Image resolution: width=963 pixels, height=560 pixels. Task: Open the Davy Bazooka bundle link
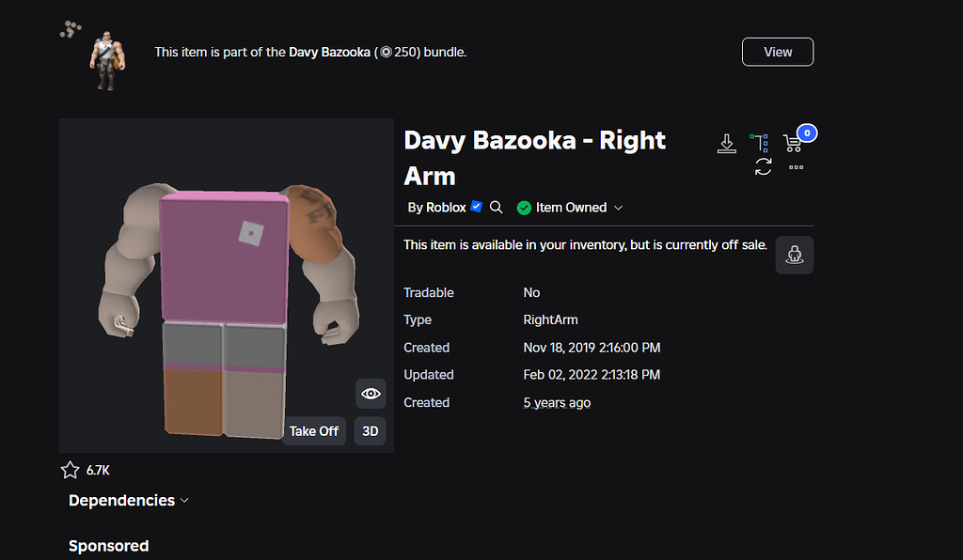pos(331,52)
